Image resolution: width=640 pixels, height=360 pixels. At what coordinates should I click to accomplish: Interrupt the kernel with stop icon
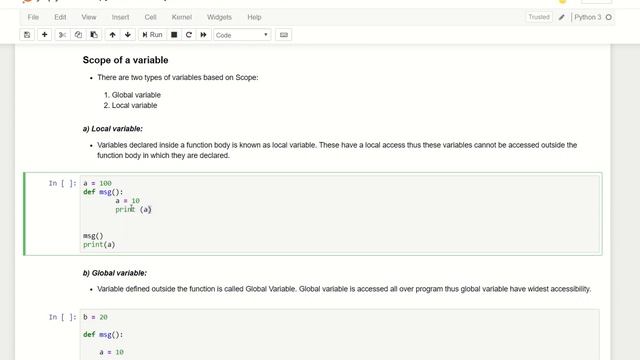click(x=174, y=35)
